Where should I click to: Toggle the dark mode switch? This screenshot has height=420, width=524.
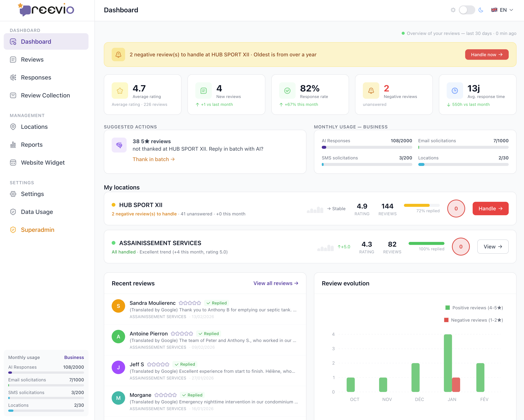tap(467, 10)
